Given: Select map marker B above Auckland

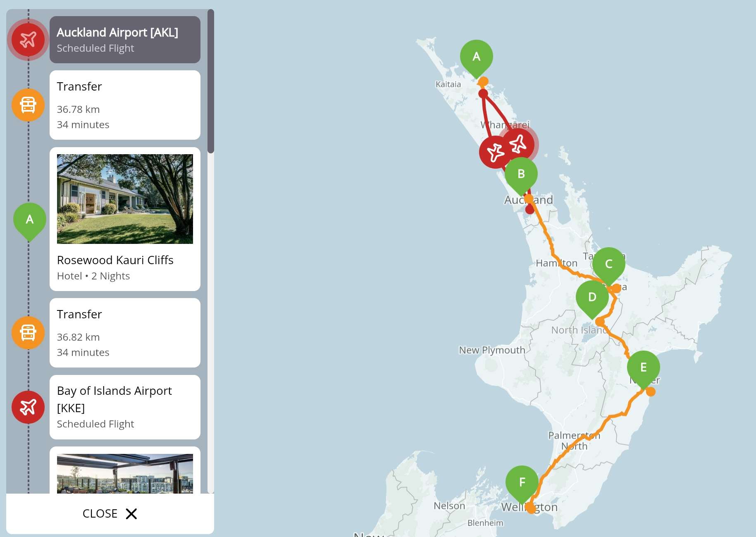Looking at the screenshot, I should [x=521, y=174].
